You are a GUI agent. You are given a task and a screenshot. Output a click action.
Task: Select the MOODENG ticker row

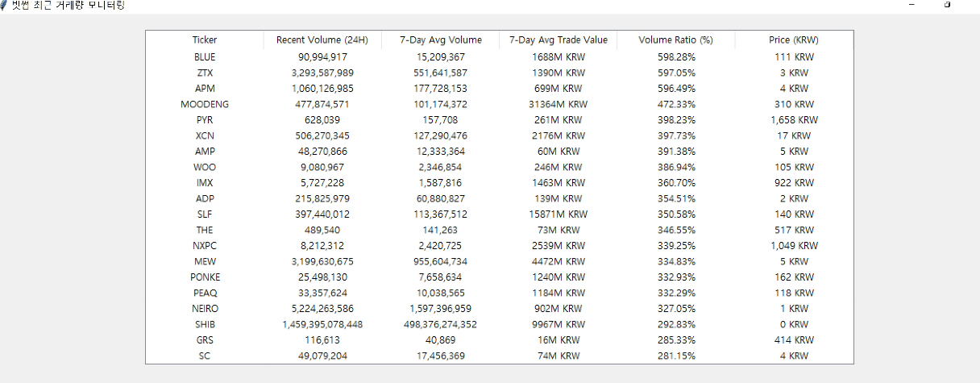pyautogui.click(x=499, y=104)
